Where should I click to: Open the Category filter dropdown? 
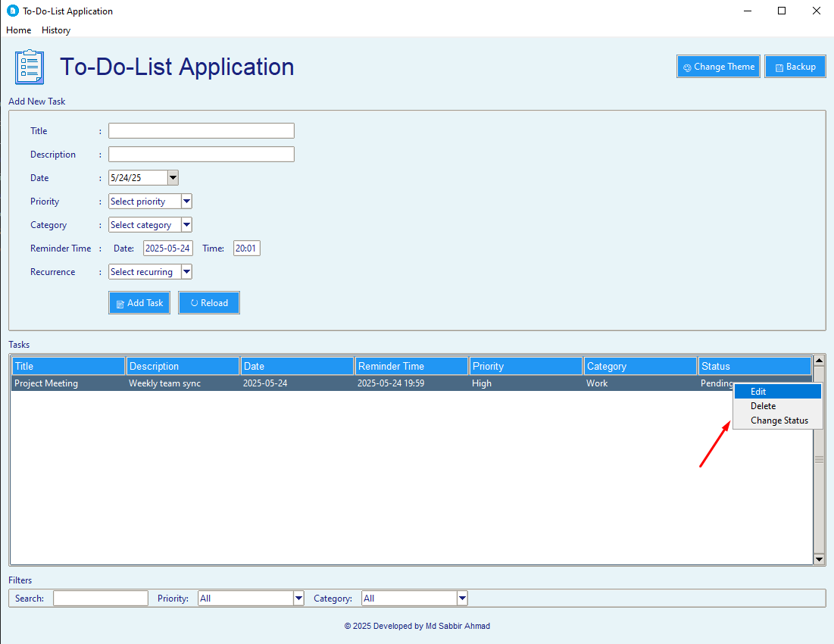pos(461,599)
